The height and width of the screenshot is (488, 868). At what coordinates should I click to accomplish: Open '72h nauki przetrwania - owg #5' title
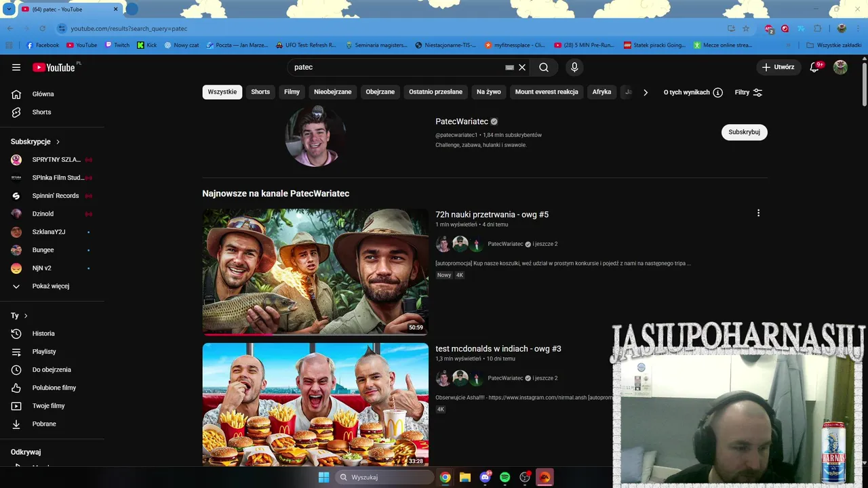[x=492, y=214]
